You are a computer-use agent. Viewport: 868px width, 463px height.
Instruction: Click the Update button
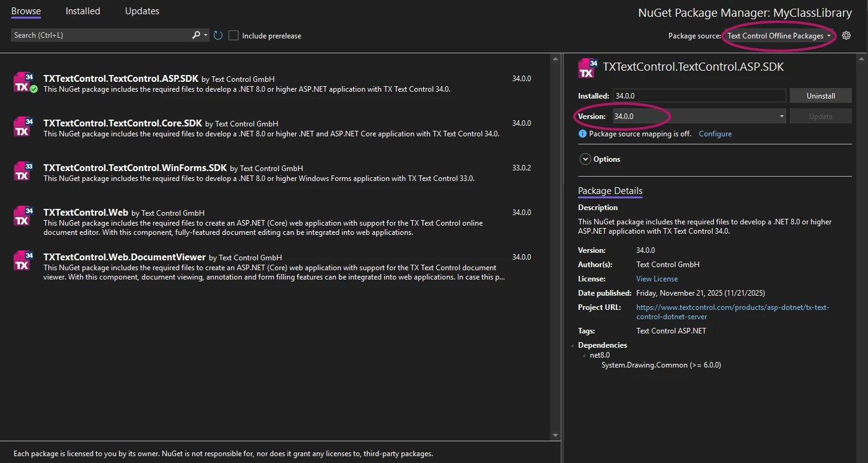[820, 116]
